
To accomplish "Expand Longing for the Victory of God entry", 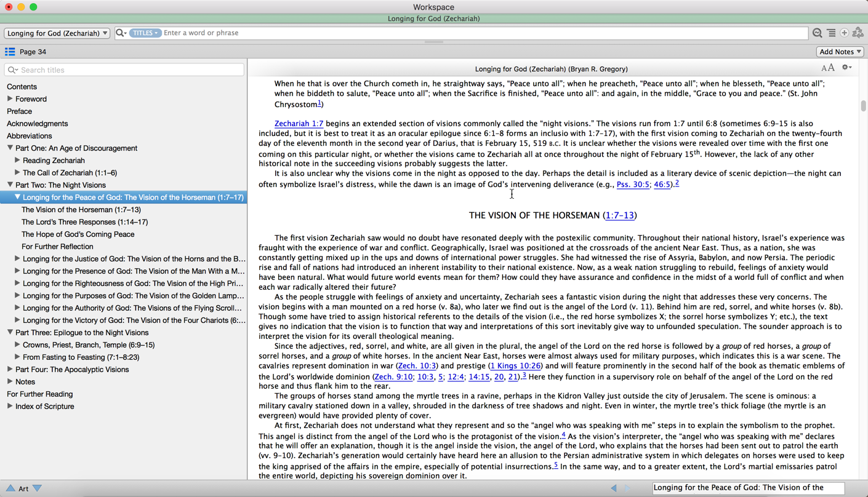I will [x=17, y=320].
